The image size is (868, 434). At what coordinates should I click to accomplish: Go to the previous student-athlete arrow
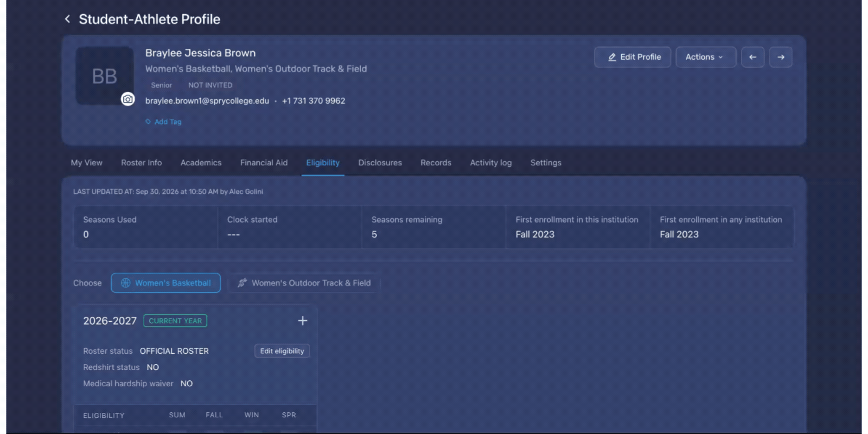752,57
